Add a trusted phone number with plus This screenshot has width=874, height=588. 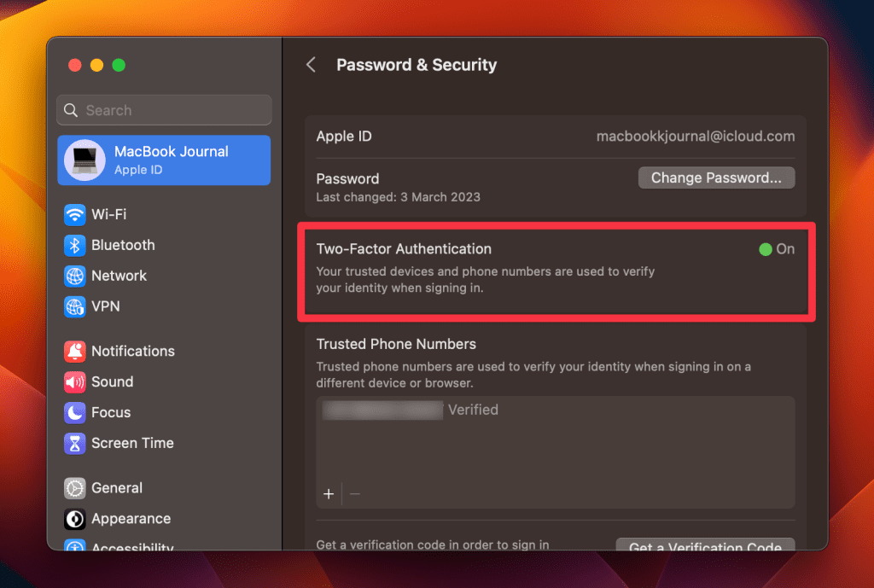[329, 494]
